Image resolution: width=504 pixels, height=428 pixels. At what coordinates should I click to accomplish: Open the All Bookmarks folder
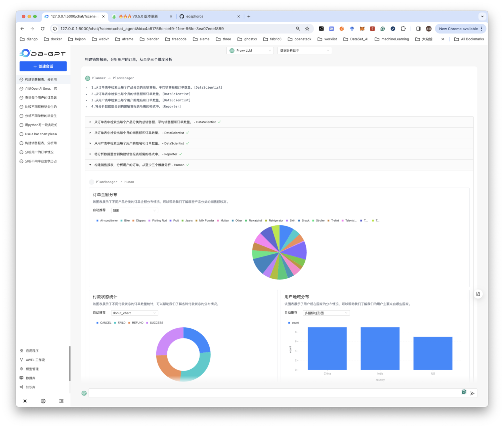click(x=469, y=39)
